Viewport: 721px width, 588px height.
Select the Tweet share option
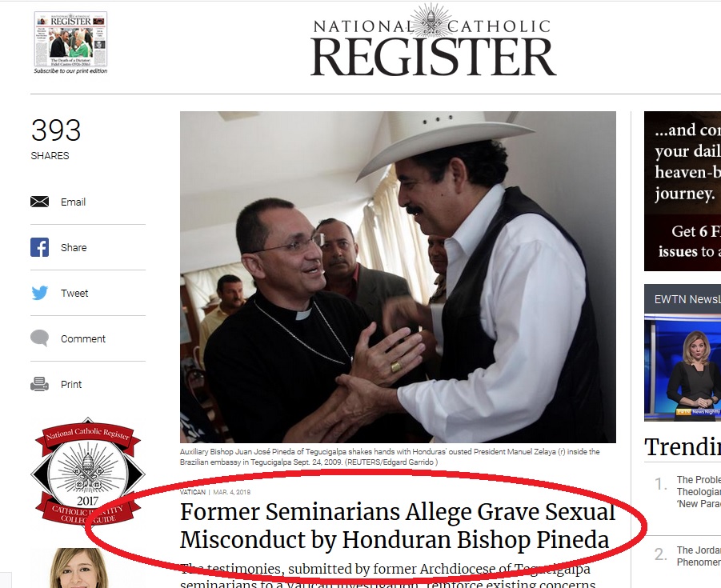[x=74, y=293]
